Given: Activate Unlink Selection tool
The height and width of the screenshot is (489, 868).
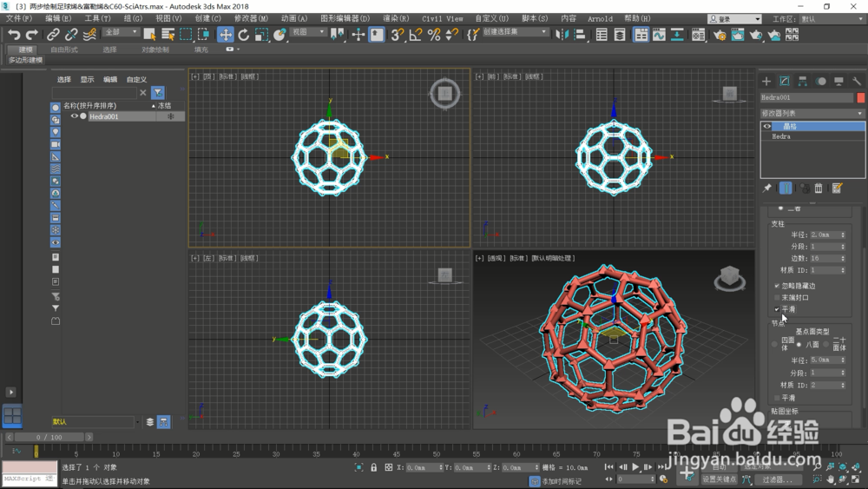Looking at the screenshot, I should point(71,35).
